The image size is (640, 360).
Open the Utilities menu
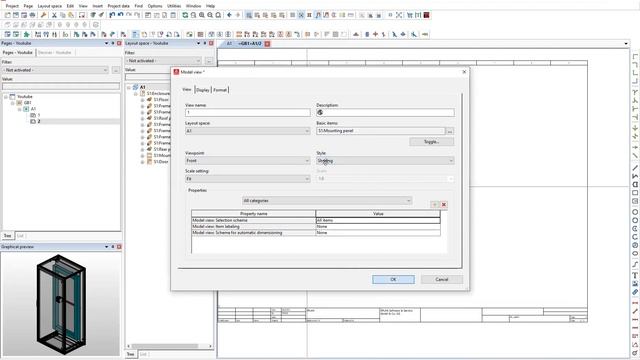[174, 6]
